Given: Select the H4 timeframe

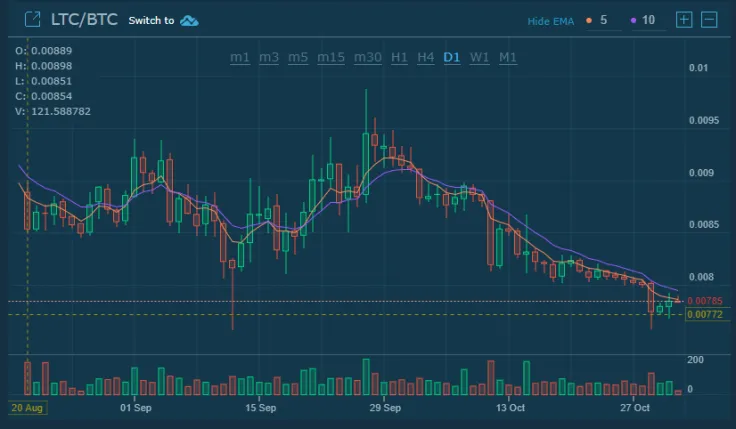Looking at the screenshot, I should tap(426, 57).
